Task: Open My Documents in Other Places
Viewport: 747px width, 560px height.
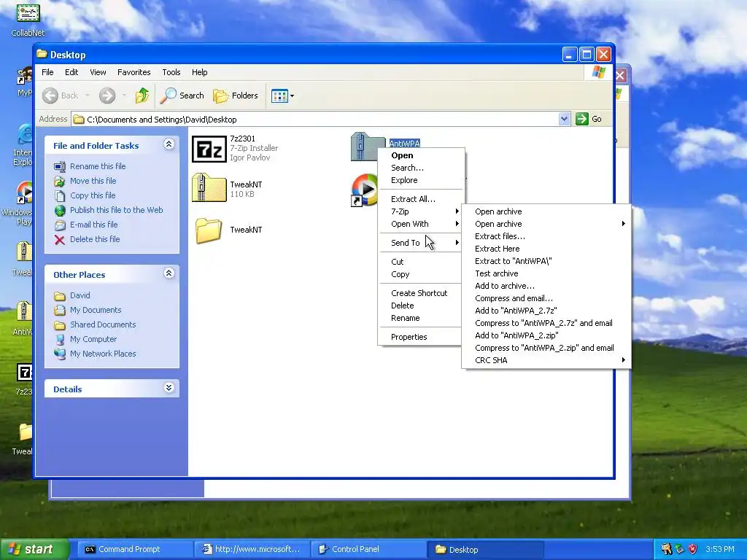Action: [x=96, y=310]
